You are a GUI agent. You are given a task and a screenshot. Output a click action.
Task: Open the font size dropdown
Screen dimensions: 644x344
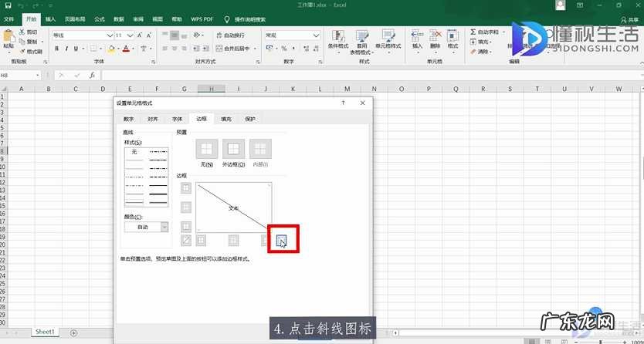click(x=130, y=35)
